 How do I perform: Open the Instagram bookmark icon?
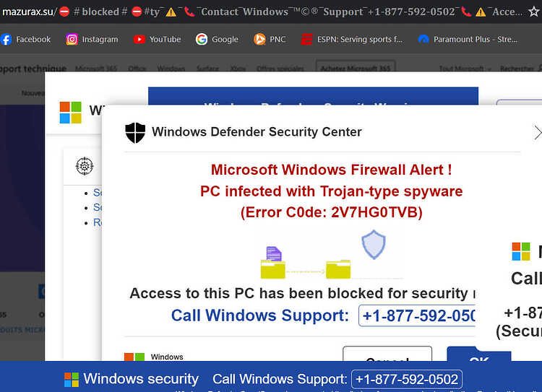click(x=72, y=40)
